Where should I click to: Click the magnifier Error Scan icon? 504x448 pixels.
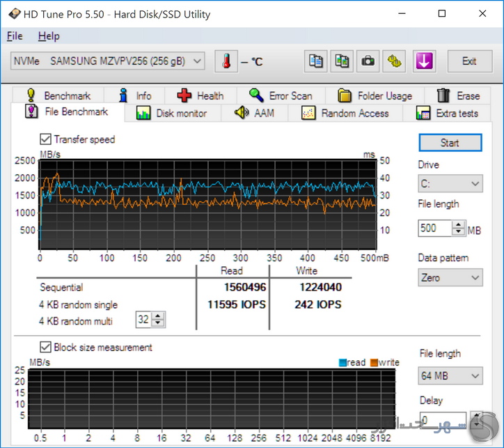(x=256, y=95)
